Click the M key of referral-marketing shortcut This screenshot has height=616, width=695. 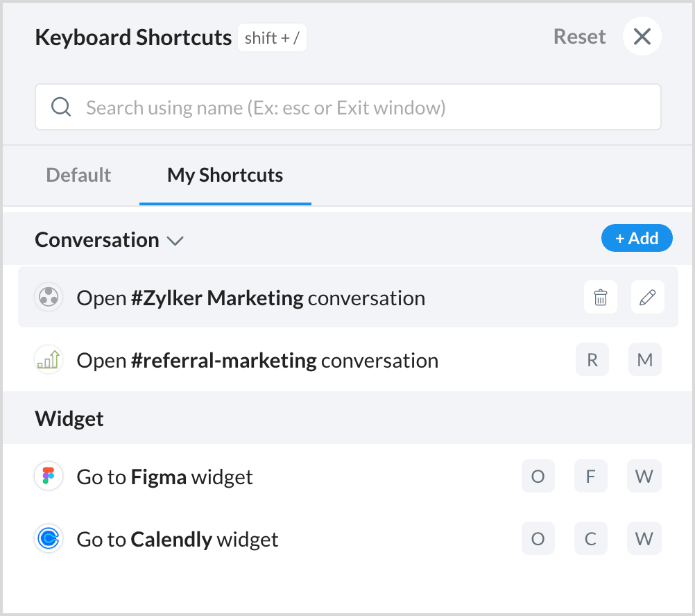645,359
